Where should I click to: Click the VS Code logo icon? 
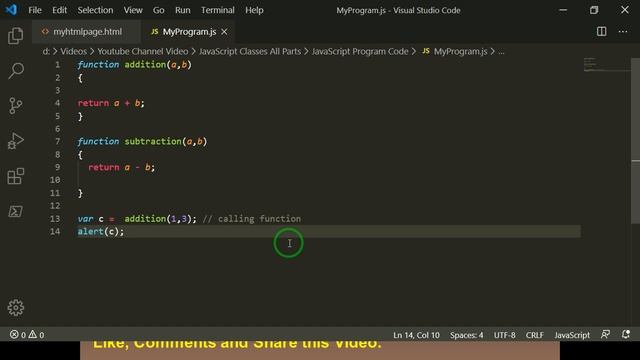coord(11,10)
